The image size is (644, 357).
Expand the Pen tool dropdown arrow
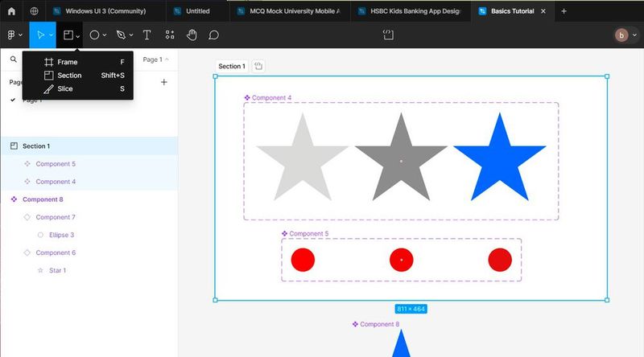click(131, 35)
